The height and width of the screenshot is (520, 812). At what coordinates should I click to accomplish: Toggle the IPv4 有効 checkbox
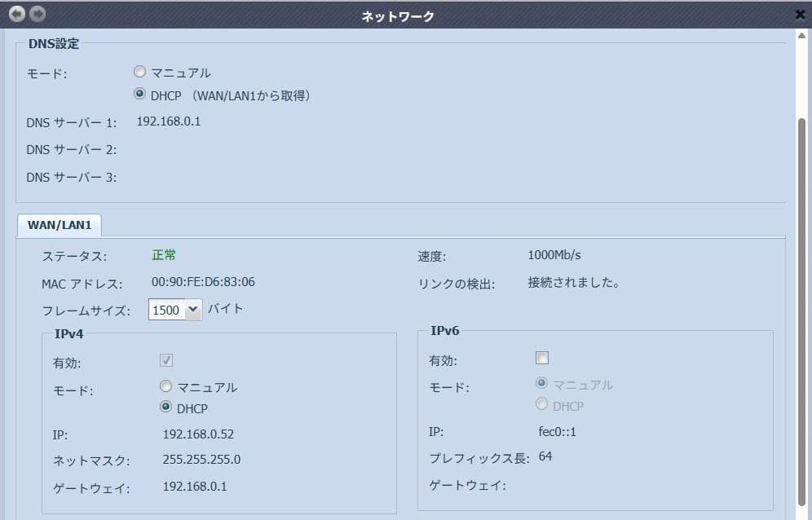click(165, 359)
